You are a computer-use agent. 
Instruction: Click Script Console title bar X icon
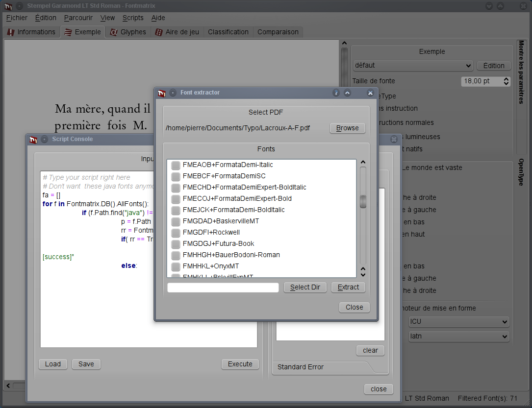tap(394, 139)
